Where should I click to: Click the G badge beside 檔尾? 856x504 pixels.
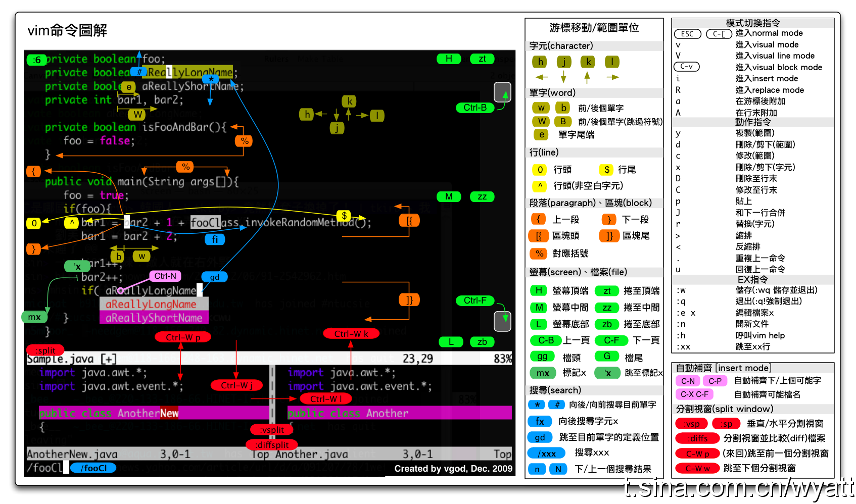click(x=607, y=357)
